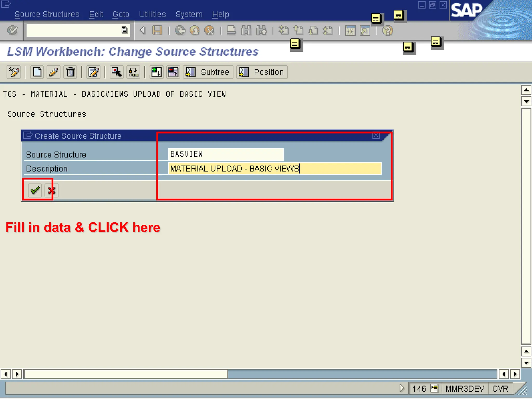Click the Find binoculars icon
This screenshot has width=532, height=399.
coord(246,31)
